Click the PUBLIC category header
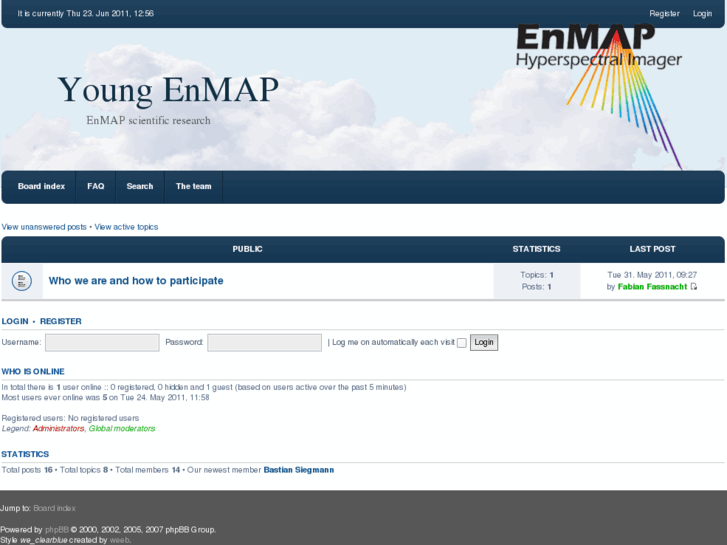The height and width of the screenshot is (545, 727). point(248,249)
